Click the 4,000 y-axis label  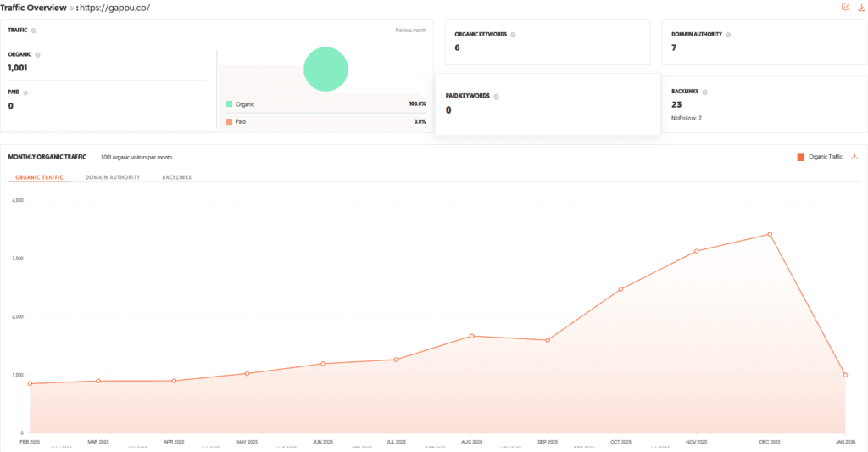18,200
